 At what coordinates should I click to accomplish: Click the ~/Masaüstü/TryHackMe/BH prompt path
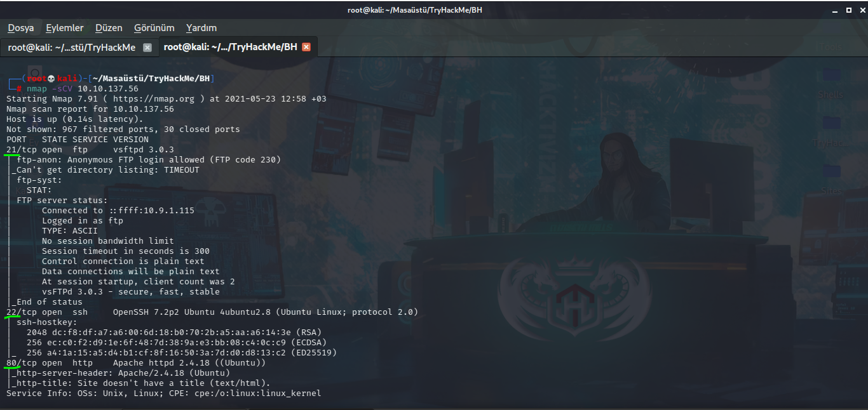point(152,79)
